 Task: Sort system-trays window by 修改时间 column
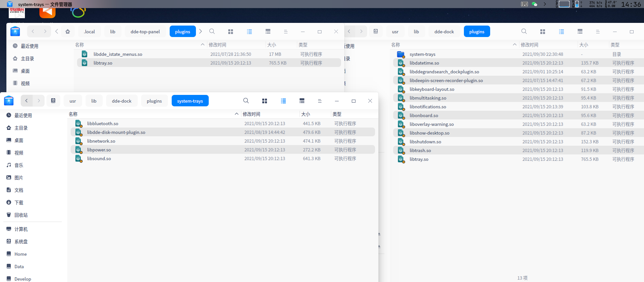(x=251, y=114)
